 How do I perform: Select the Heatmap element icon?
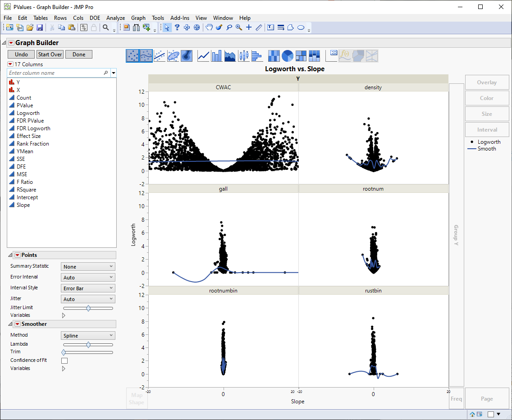click(274, 56)
